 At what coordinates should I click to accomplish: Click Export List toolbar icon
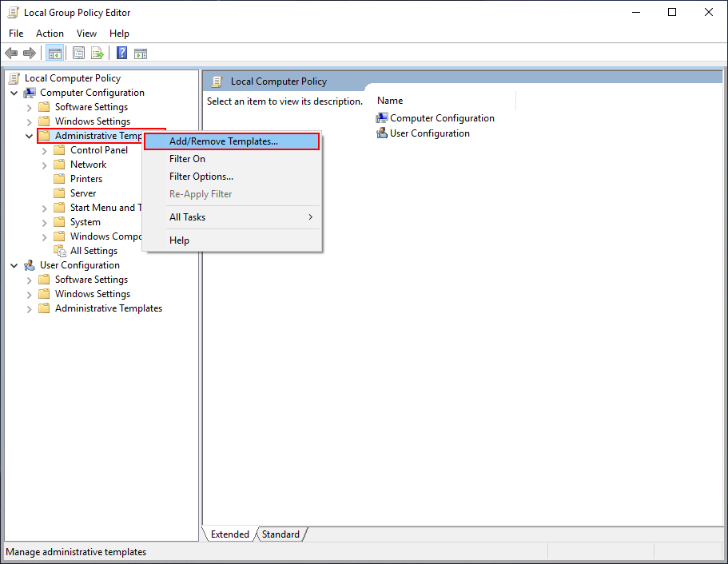pyautogui.click(x=97, y=54)
